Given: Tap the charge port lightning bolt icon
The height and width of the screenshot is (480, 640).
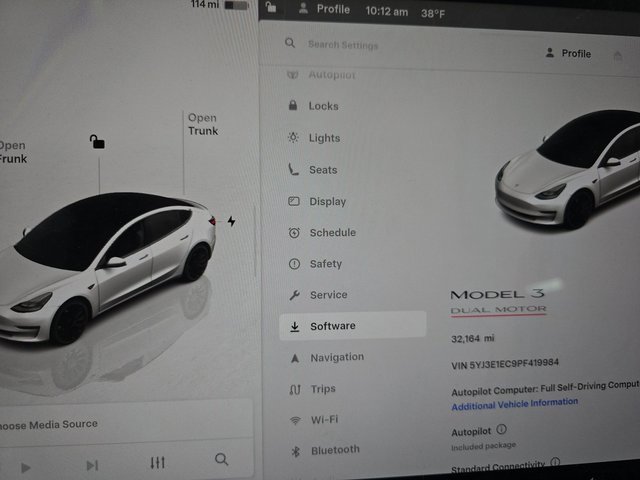Looking at the screenshot, I should click(x=231, y=221).
